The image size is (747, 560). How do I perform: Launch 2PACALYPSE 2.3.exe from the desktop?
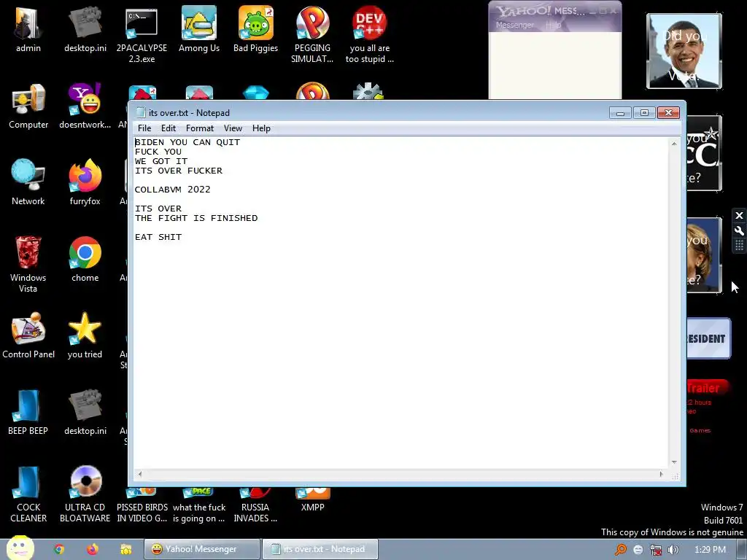pyautogui.click(x=142, y=35)
